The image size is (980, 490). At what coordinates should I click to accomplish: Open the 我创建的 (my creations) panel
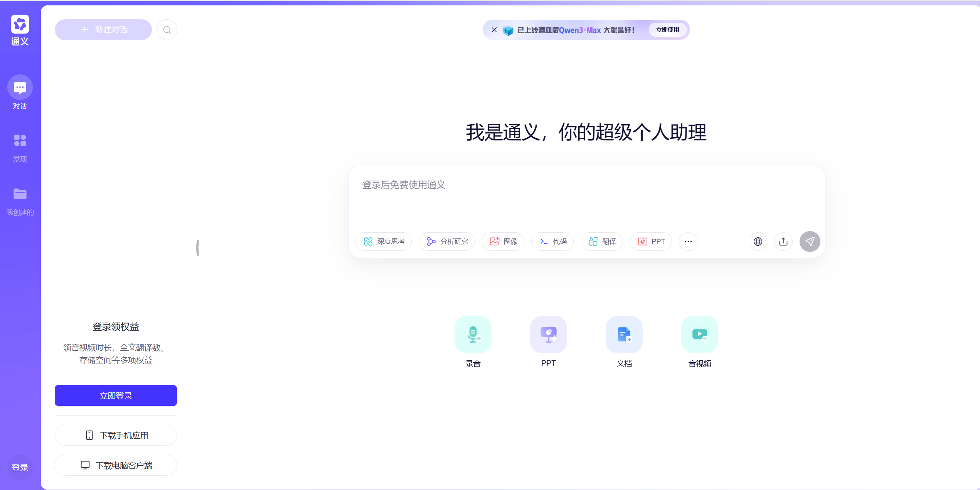tap(20, 200)
